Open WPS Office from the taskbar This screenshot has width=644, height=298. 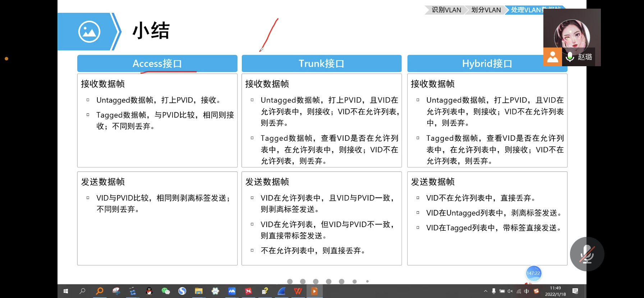pos(298,291)
